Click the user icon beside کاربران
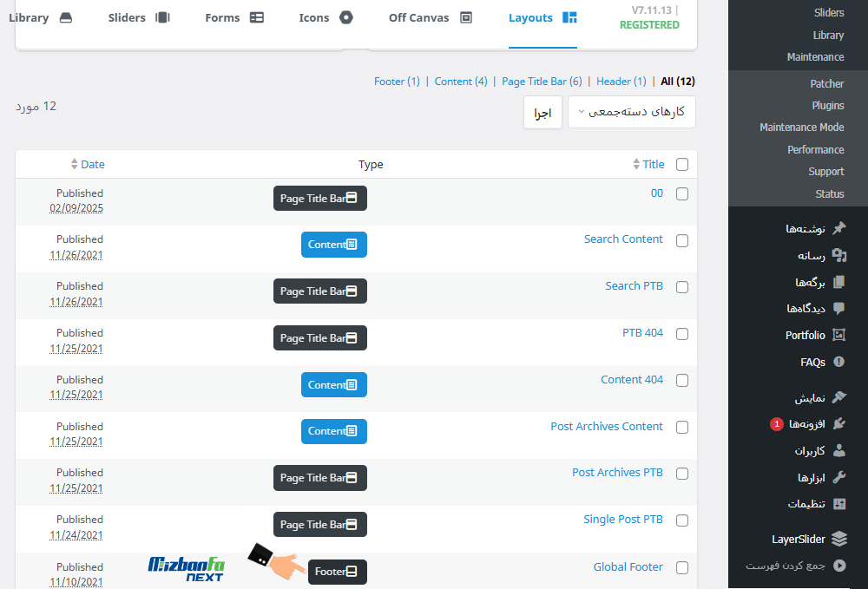This screenshot has width=868, height=589. (x=839, y=450)
